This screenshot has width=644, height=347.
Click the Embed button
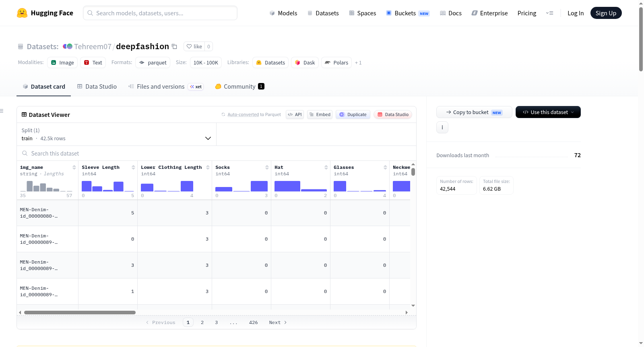click(x=320, y=114)
